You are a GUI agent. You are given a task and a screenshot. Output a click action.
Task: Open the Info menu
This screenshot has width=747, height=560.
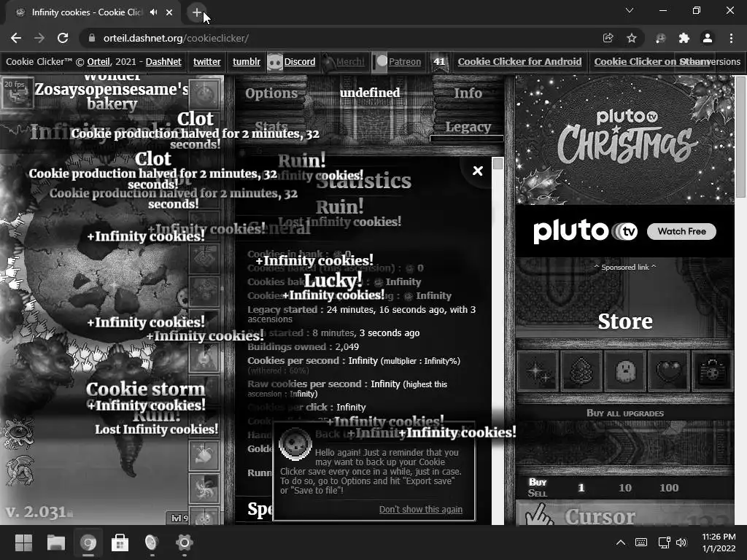(x=468, y=93)
